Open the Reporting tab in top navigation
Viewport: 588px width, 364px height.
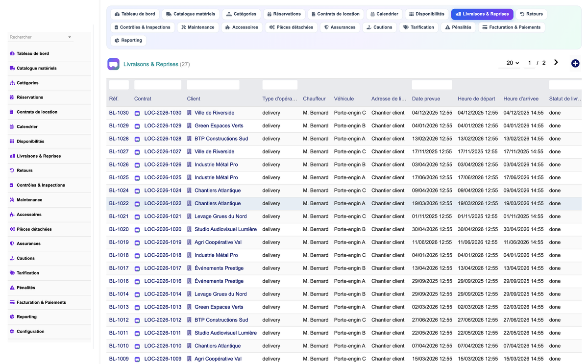tap(128, 40)
